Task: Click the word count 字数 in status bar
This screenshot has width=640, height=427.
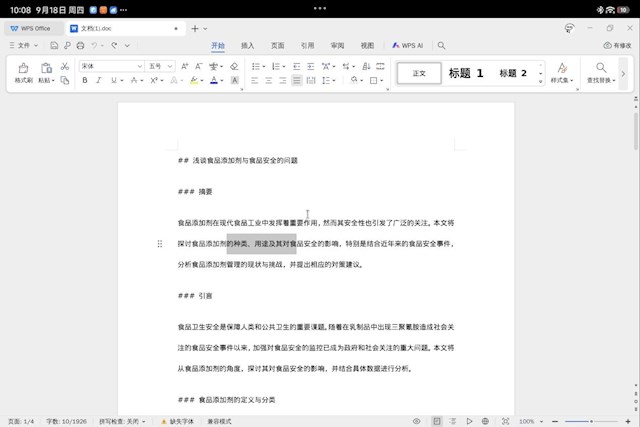Action: (67, 421)
